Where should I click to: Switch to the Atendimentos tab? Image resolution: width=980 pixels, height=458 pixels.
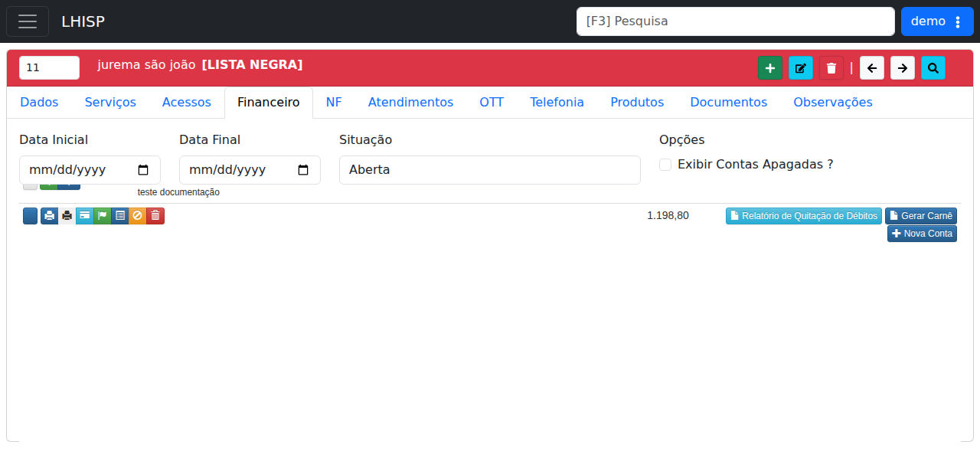click(410, 103)
